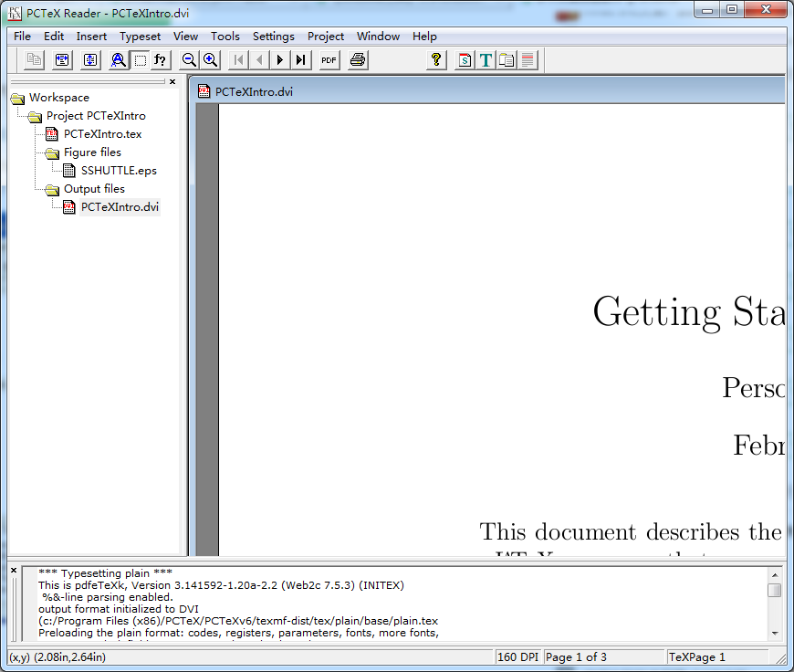This screenshot has height=672, width=794.
Task: Toggle the dotted rectangle selection tool
Action: (x=141, y=59)
